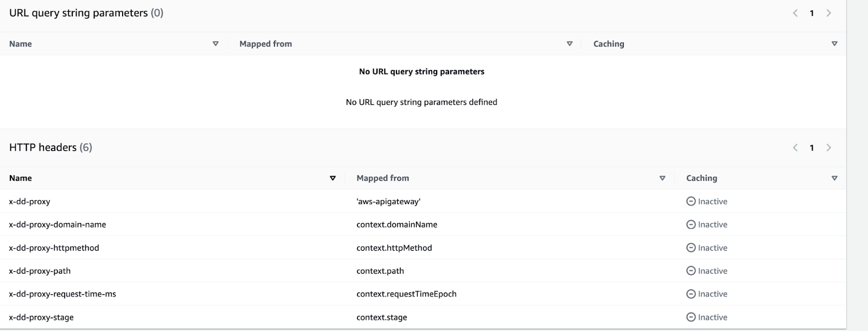Select page 1 in query string parameters pagination

pos(812,13)
